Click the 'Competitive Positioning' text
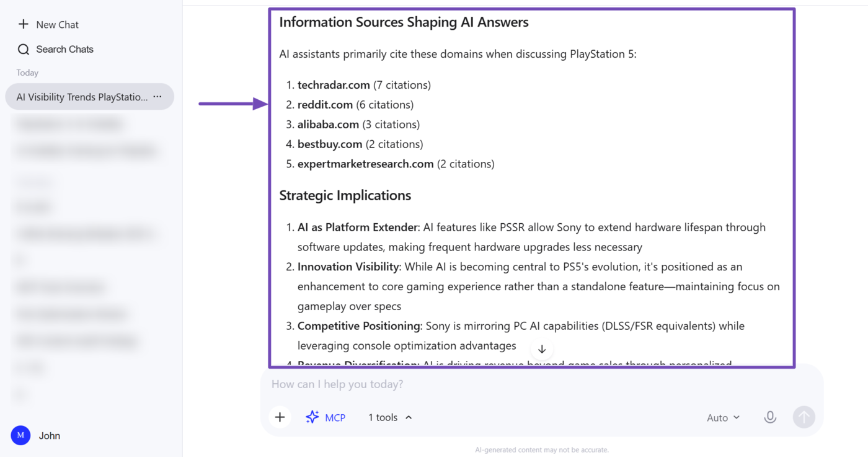 359,326
